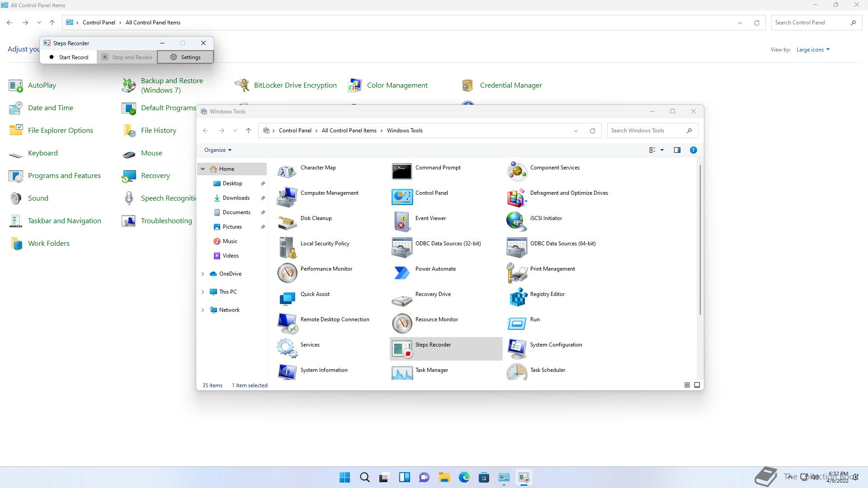Launch Microsoft Edge from taskbar
Image resolution: width=868 pixels, height=488 pixels.
click(x=464, y=478)
